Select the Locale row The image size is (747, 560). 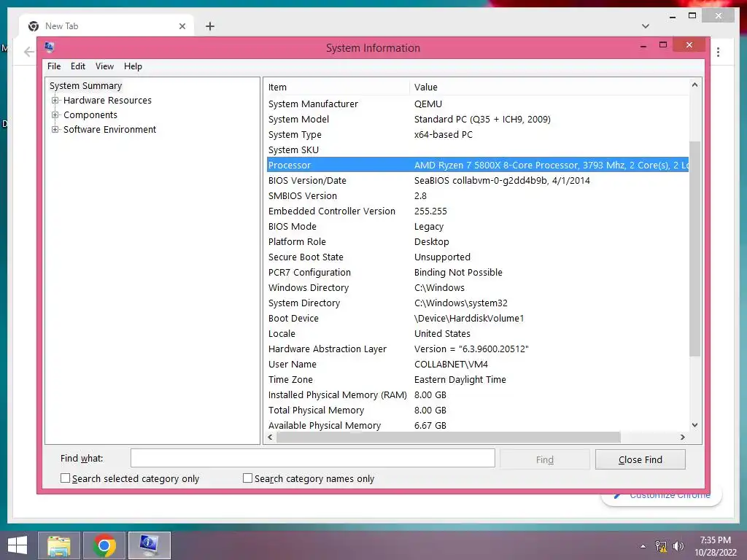pos(477,333)
